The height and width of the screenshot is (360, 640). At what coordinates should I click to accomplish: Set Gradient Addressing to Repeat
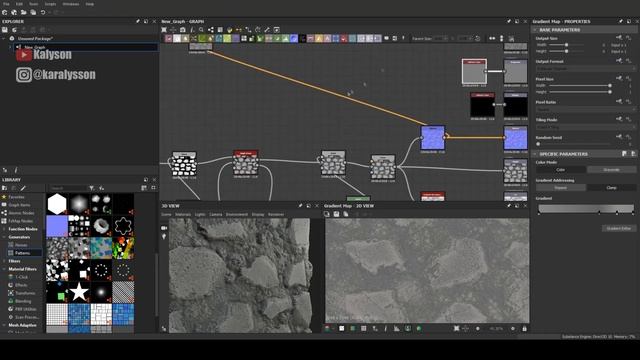click(561, 187)
